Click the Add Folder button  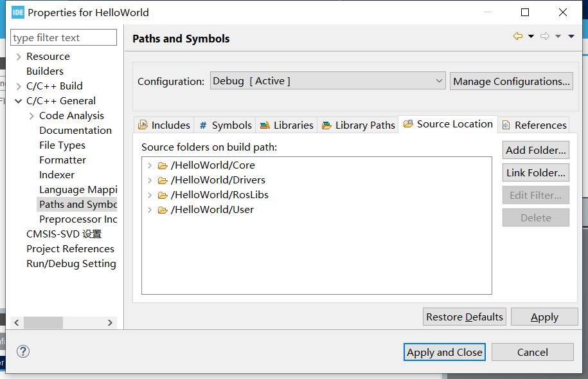(536, 150)
